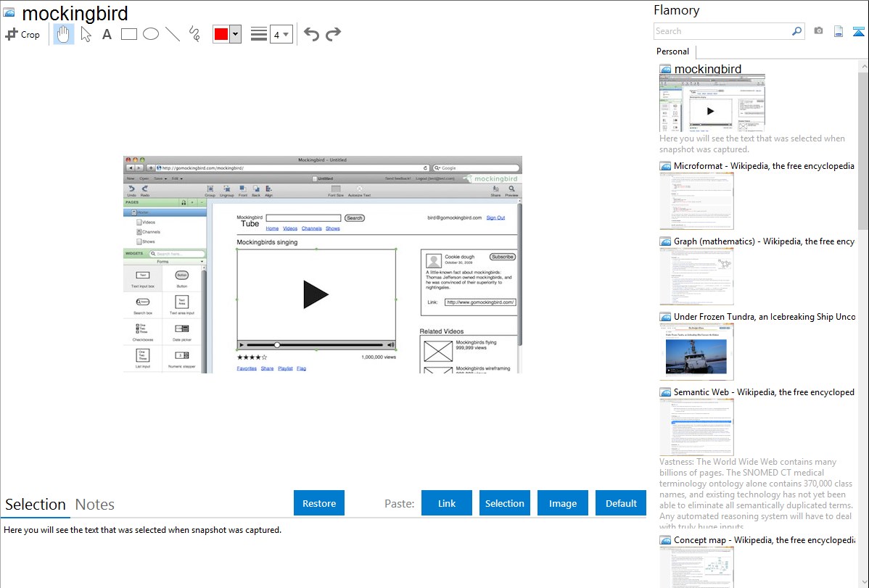Open the line thickness dropdown showing 4
869x588 pixels.
281,34
